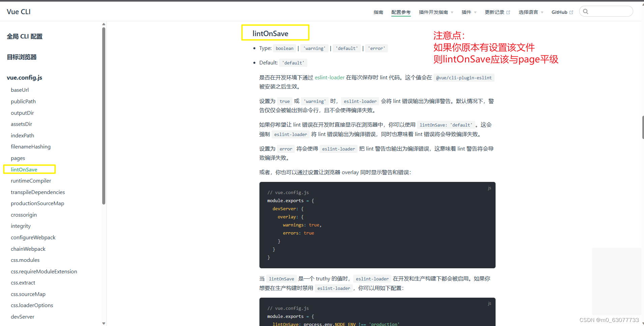Viewport: 644px width, 326px height.
Task: Open the 目标浏览器 sidebar section
Action: point(22,57)
